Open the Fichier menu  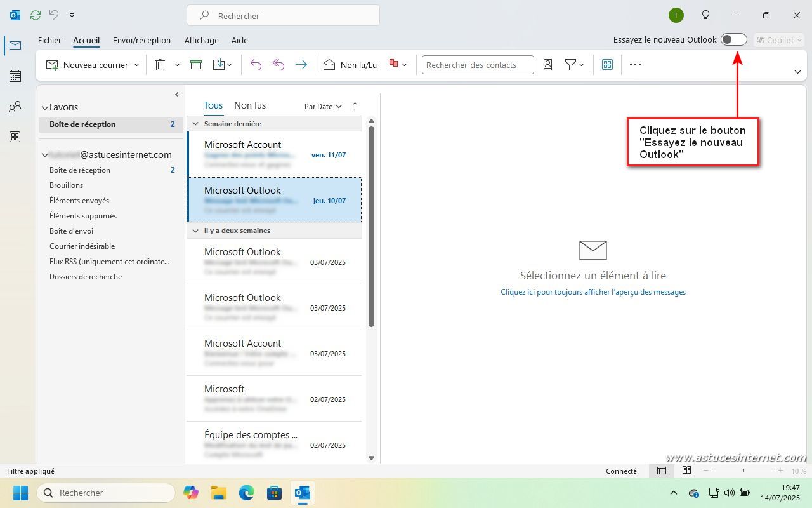[49, 40]
